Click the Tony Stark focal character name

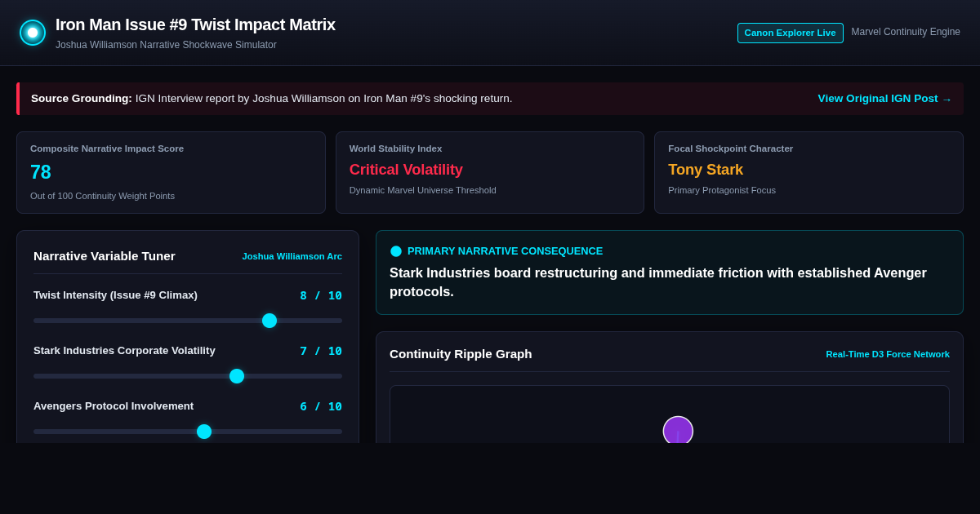706,170
